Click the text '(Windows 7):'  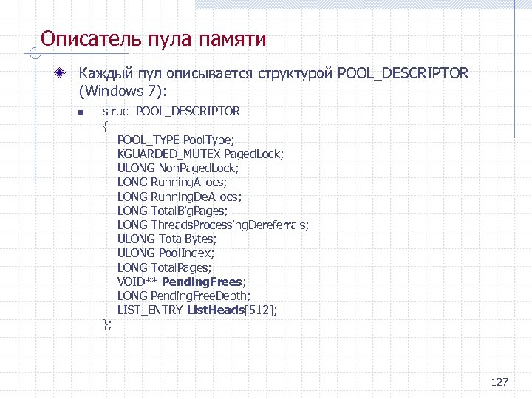tap(123, 92)
